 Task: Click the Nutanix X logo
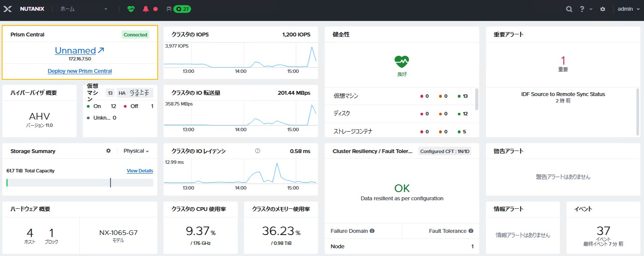point(7,9)
